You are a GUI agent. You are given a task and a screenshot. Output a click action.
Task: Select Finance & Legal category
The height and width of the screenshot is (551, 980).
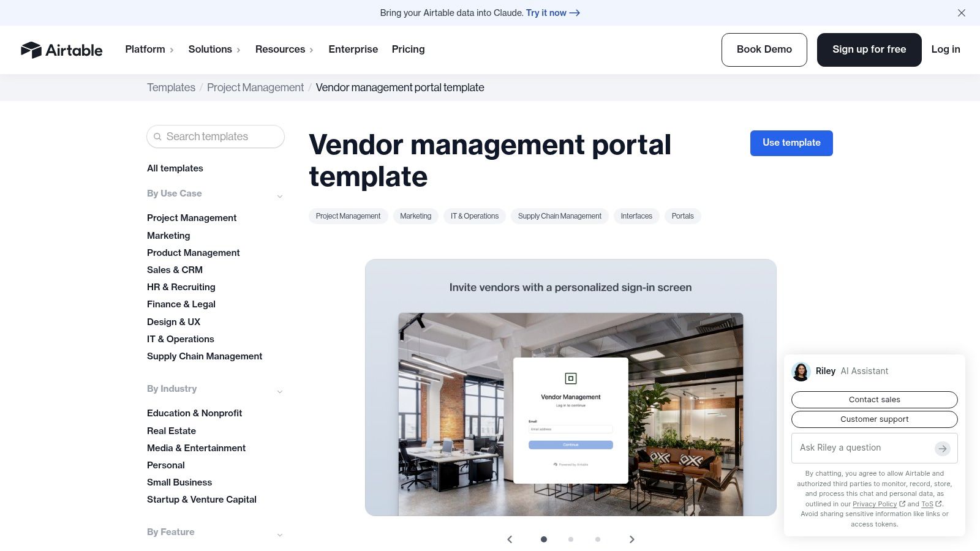click(x=181, y=304)
